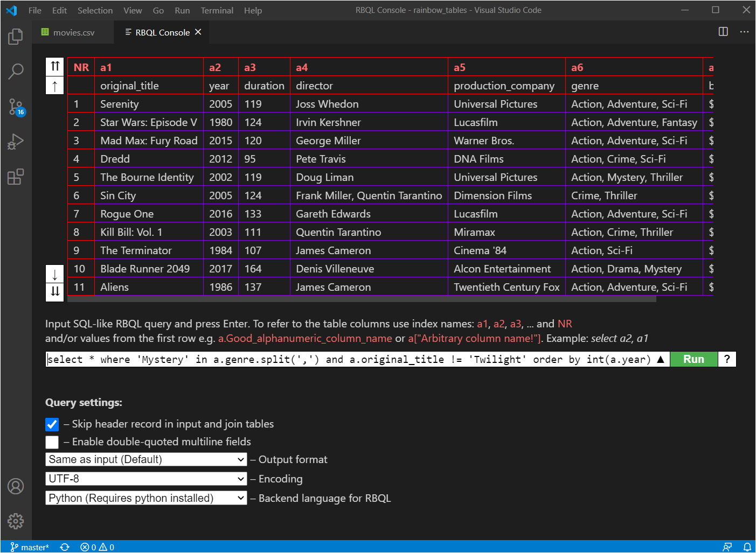Open Source Control view showing 16 changes
Image resolution: width=756 pixels, height=553 pixels.
point(15,106)
